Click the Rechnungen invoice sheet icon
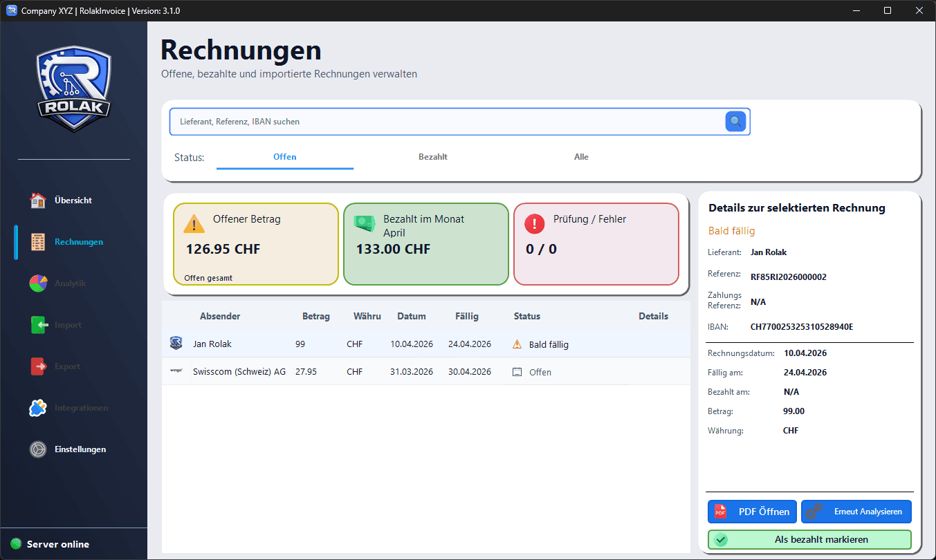Viewport: 936px width, 560px height. pyautogui.click(x=38, y=242)
